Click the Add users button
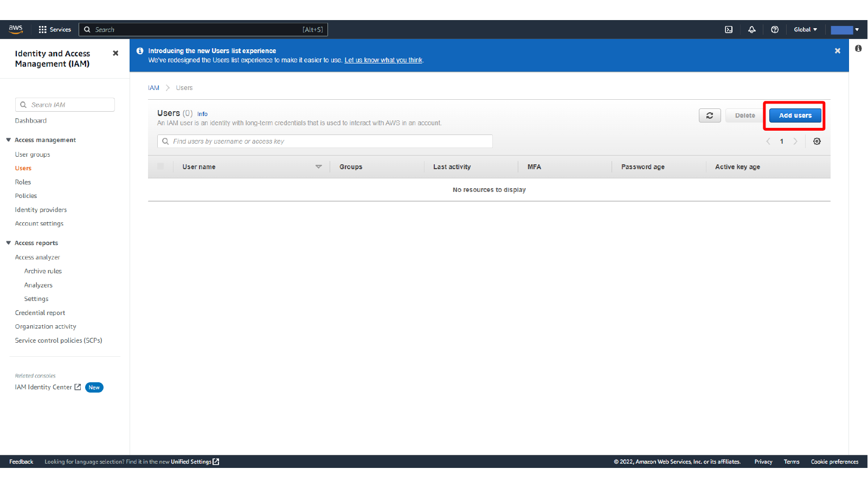Screen dimensions: 868x488 pyautogui.click(x=795, y=115)
